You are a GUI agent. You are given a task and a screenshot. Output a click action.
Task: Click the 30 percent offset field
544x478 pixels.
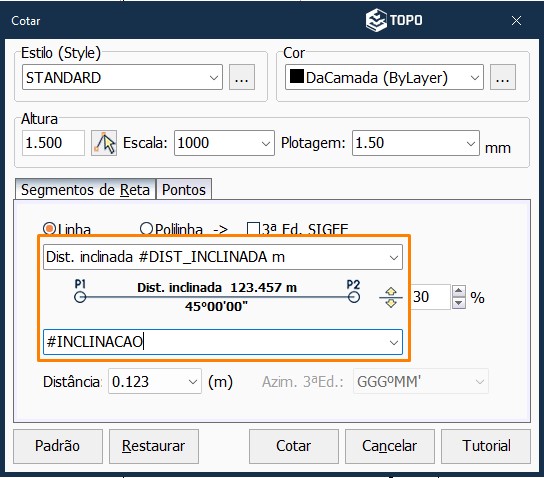click(x=431, y=297)
